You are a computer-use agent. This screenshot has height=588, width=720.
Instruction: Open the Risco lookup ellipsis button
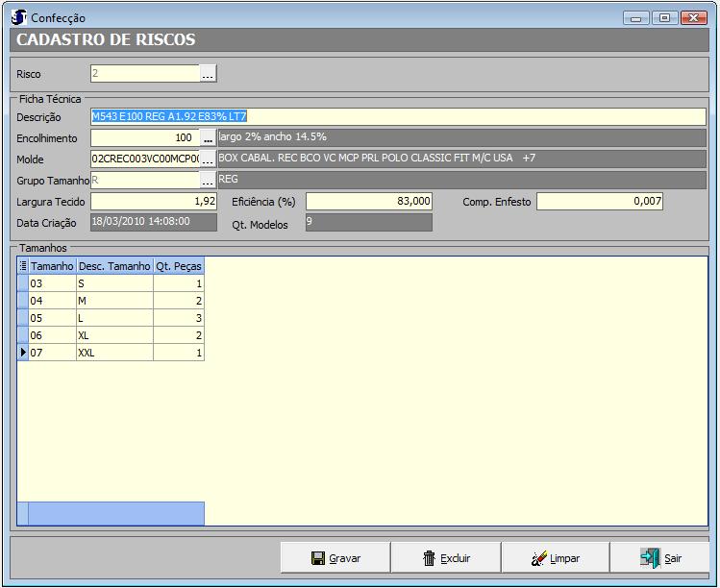click(209, 74)
